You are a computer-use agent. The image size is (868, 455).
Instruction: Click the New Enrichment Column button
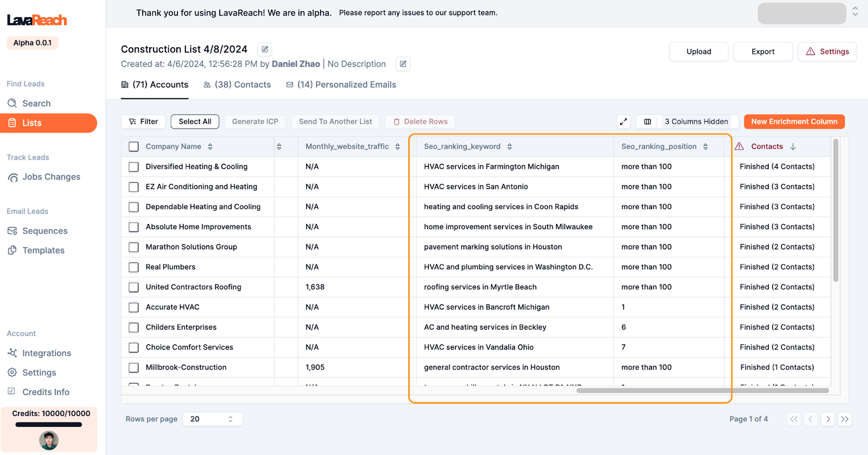pos(794,122)
